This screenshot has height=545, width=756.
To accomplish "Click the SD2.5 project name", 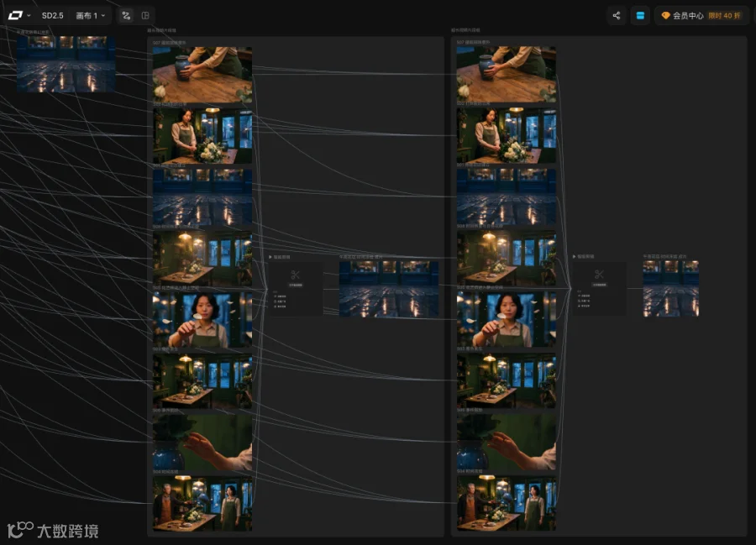I will point(53,15).
